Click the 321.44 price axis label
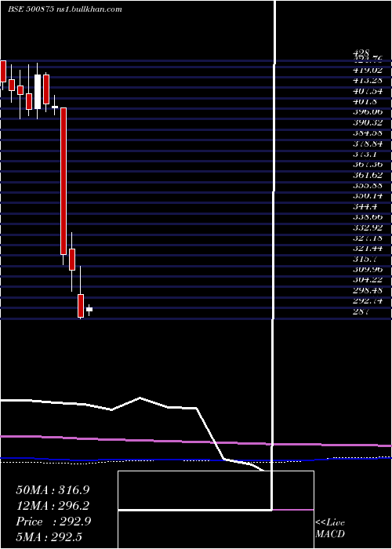The height and width of the screenshot is (549, 392). point(368,249)
